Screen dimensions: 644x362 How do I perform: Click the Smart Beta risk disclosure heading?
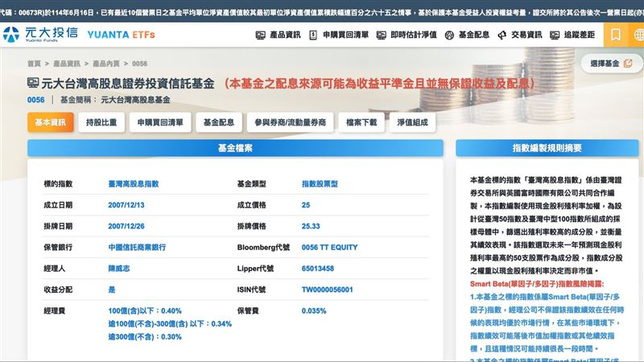tap(537, 284)
